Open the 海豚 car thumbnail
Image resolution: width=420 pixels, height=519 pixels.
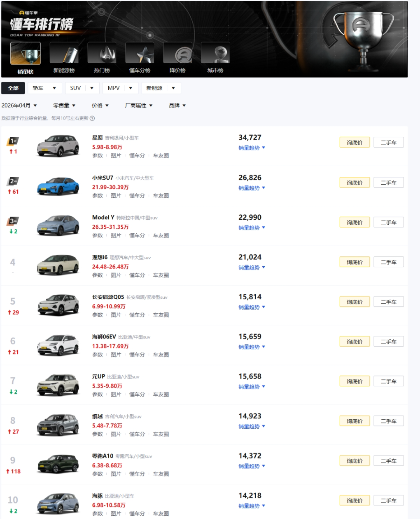[58, 504]
